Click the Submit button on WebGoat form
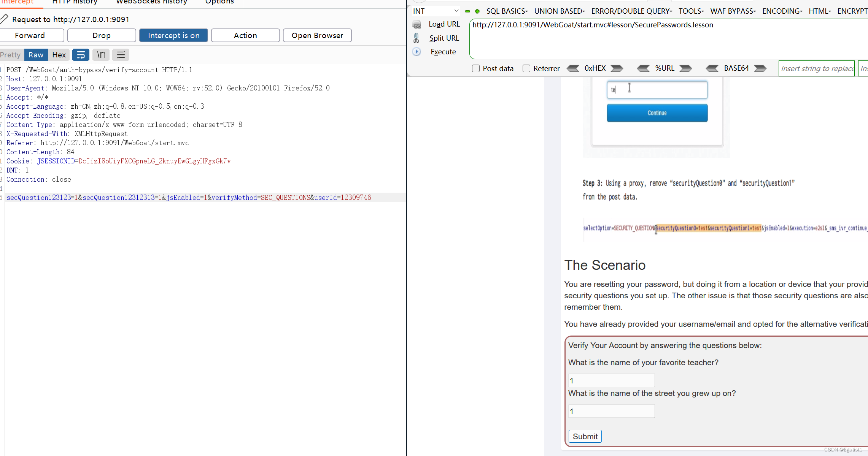868x456 pixels. [585, 436]
